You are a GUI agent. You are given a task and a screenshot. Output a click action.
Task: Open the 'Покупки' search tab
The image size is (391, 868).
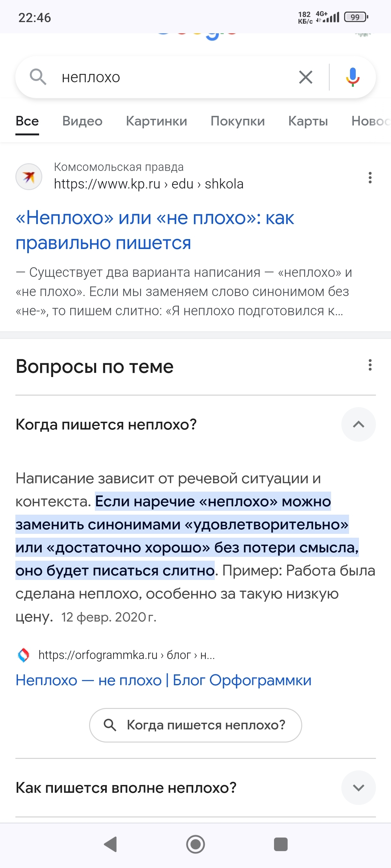point(237,121)
